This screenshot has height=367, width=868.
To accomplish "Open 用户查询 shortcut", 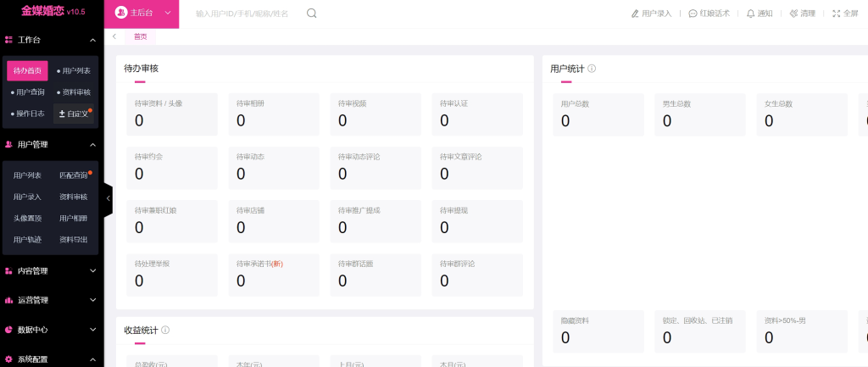I will 27,92.
